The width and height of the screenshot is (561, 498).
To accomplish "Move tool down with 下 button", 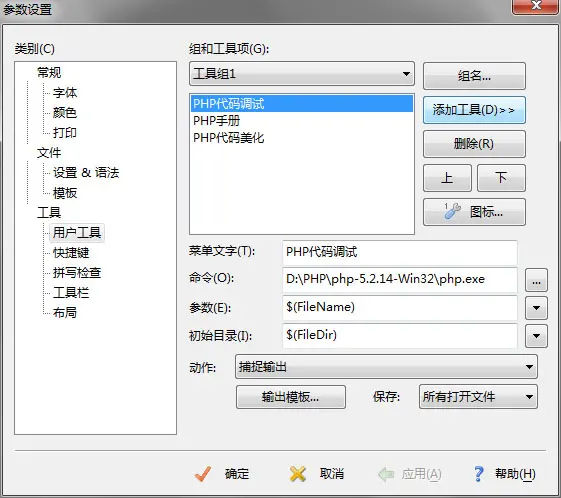I will click(501, 178).
